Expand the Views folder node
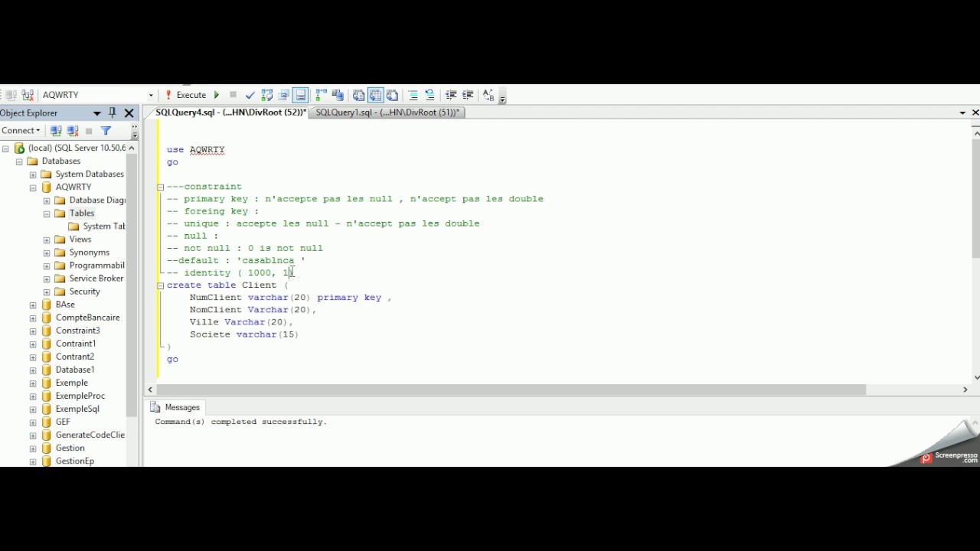The width and height of the screenshot is (980, 551). pos(47,240)
